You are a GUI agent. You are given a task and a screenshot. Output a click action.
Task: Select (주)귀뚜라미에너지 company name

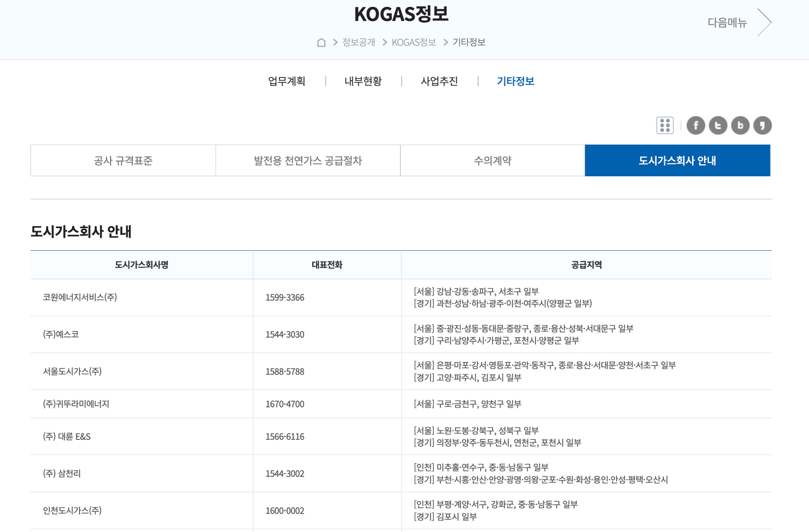tap(76, 404)
